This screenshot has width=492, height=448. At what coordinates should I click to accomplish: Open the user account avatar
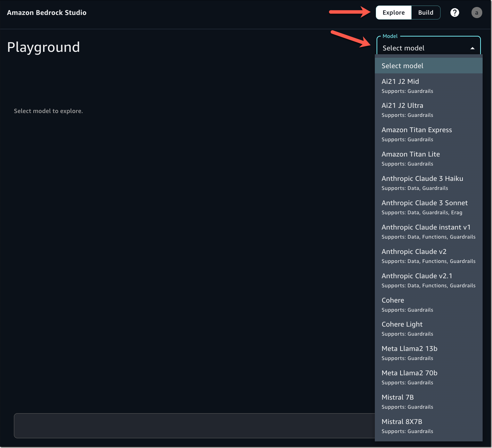coord(477,13)
